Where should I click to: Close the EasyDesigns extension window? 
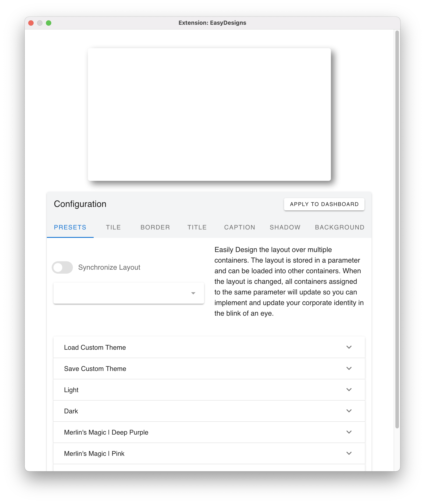point(31,23)
